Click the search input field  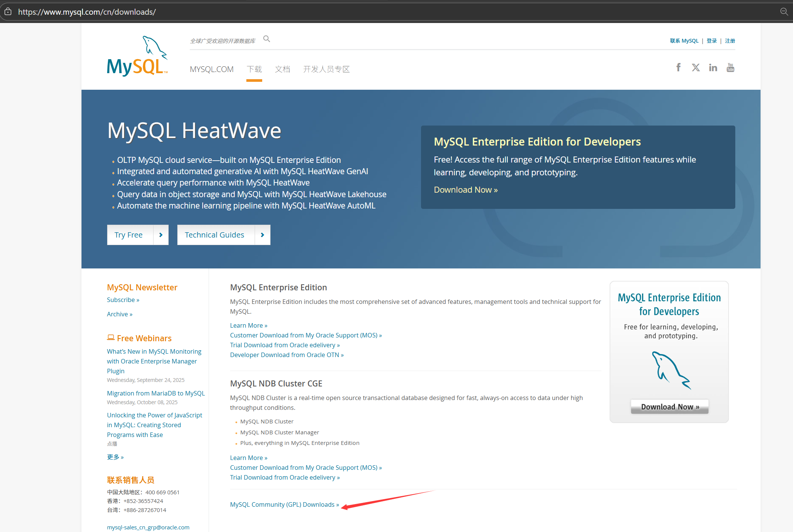223,41
